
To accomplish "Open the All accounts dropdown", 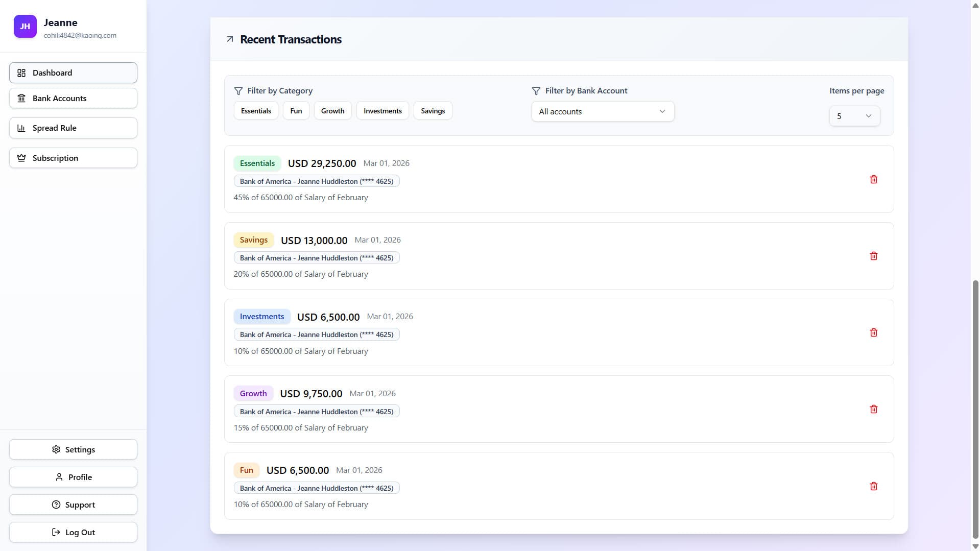I will 603,111.
